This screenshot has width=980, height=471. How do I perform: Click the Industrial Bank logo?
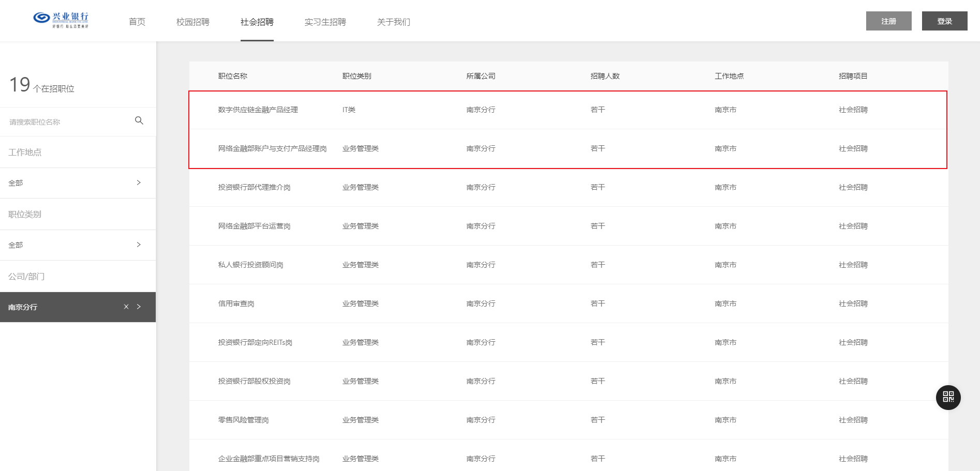61,20
